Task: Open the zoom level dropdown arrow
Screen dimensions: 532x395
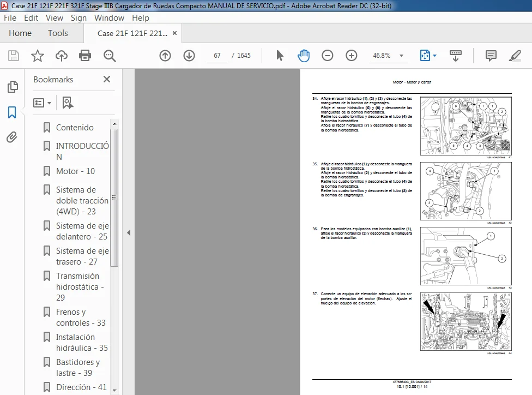Action: click(401, 56)
